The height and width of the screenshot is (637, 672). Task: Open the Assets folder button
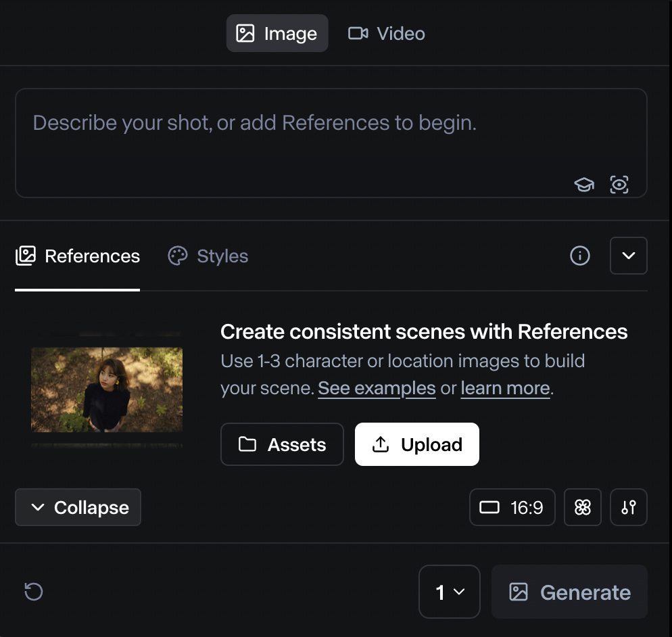tap(282, 444)
